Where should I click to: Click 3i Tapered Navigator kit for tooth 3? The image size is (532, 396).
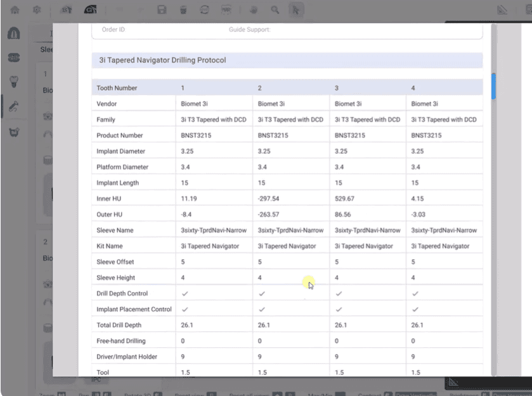(x=364, y=246)
